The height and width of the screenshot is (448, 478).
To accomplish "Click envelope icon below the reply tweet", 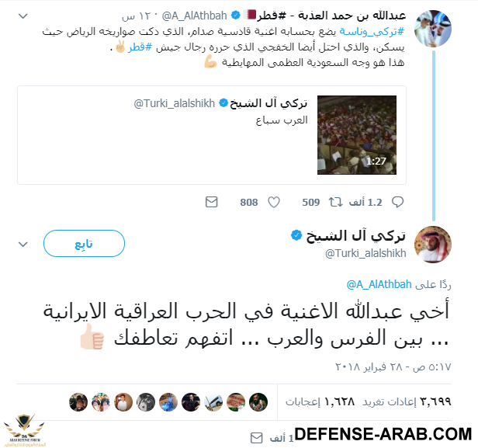I will [256, 438].
